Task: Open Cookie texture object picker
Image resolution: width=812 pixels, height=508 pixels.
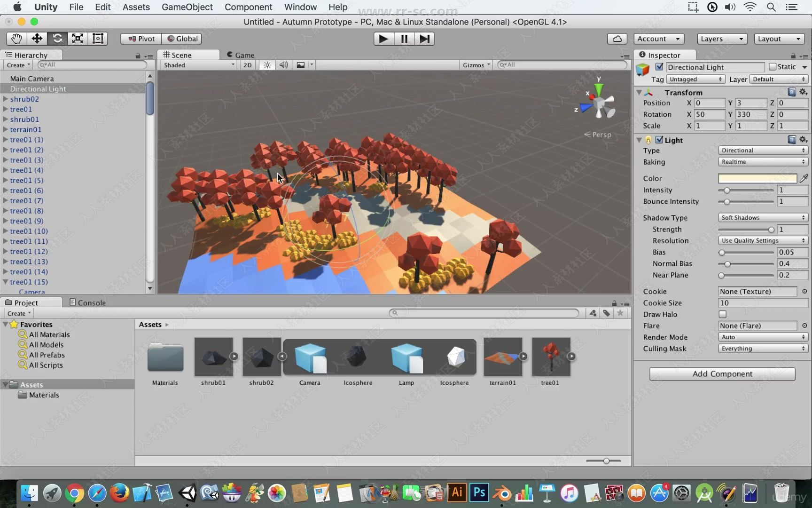Action: pyautogui.click(x=804, y=291)
